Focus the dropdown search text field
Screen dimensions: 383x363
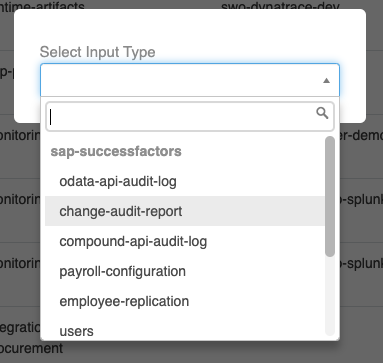(x=190, y=117)
